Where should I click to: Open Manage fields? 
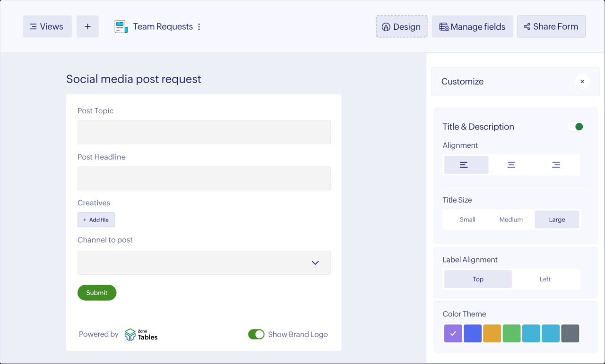click(472, 27)
